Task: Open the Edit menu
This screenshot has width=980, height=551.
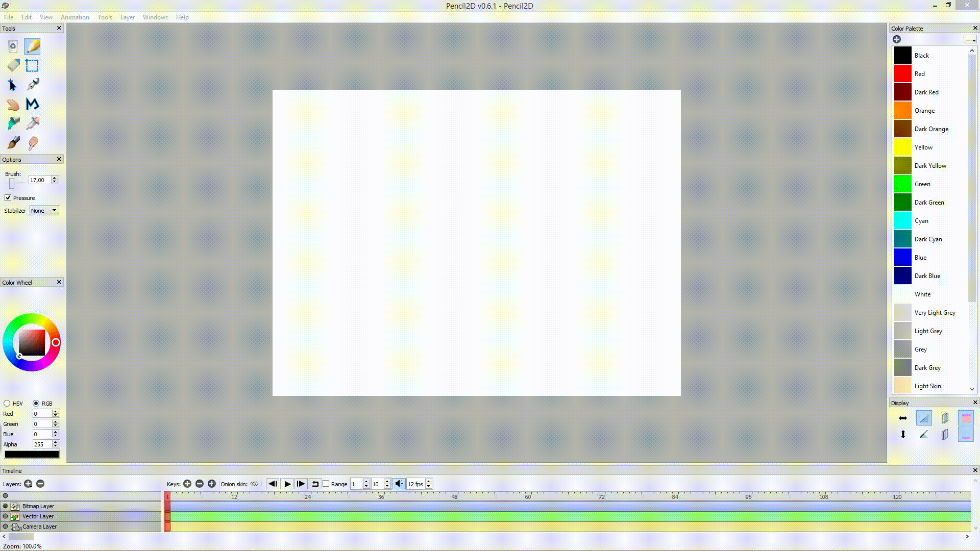Action: coord(27,17)
